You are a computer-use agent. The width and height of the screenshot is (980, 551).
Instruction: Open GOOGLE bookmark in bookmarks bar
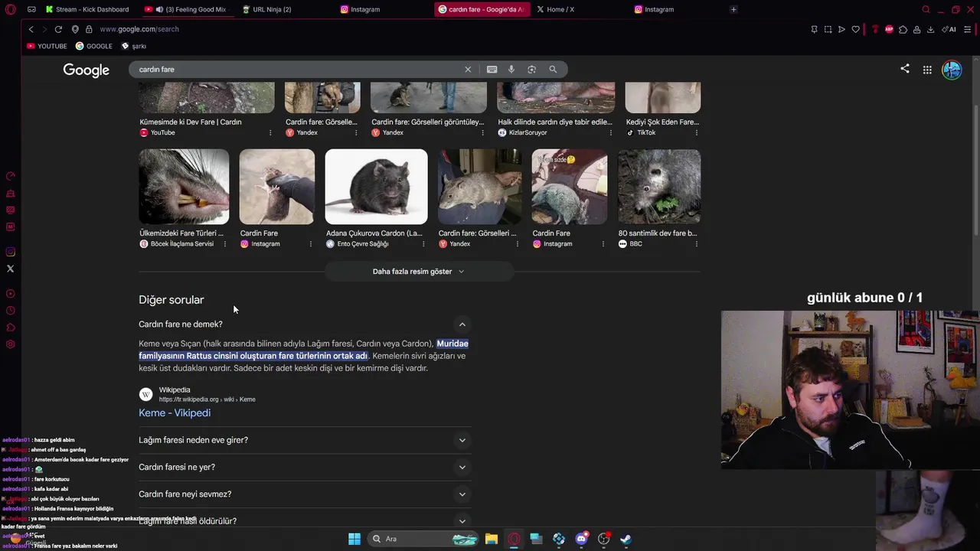tap(93, 46)
